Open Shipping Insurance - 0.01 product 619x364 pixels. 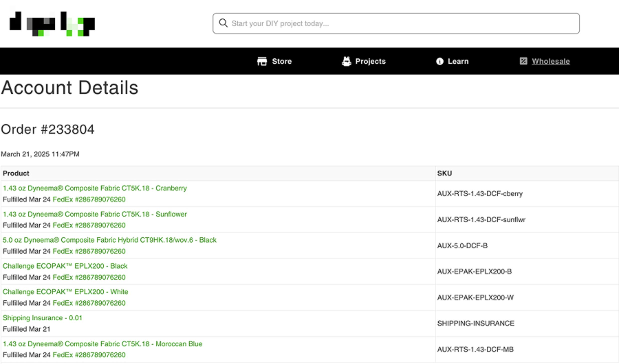pyautogui.click(x=42, y=318)
